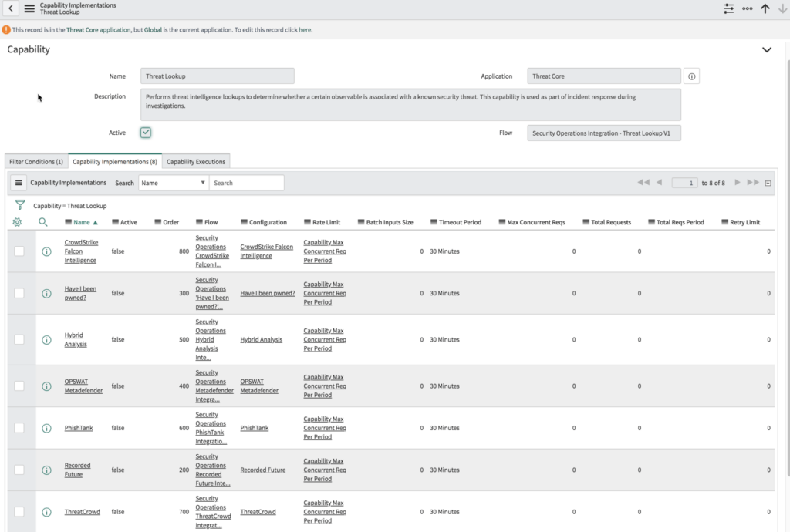This screenshot has width=790, height=532.
Task: Open the filter/settings sliders icon in header
Action: pyautogui.click(x=728, y=8)
